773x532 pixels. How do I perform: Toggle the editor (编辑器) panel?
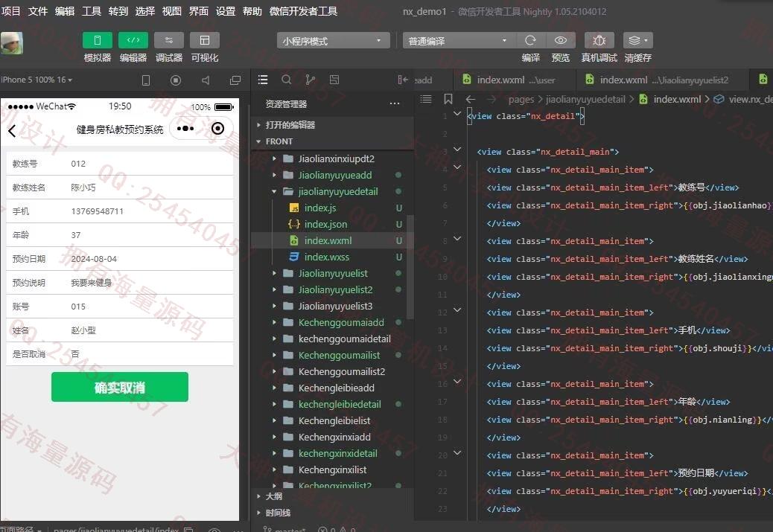coord(133,40)
